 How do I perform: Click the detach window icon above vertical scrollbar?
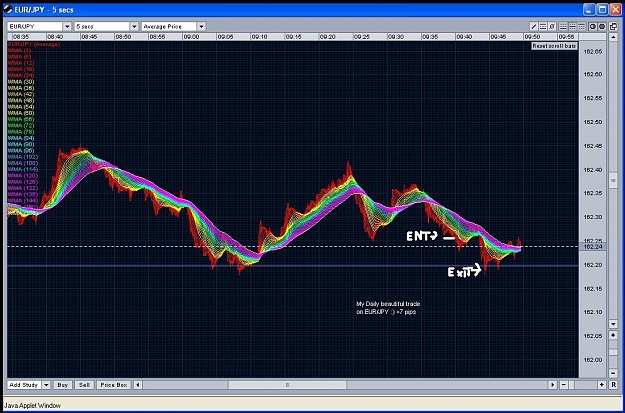(x=613, y=27)
